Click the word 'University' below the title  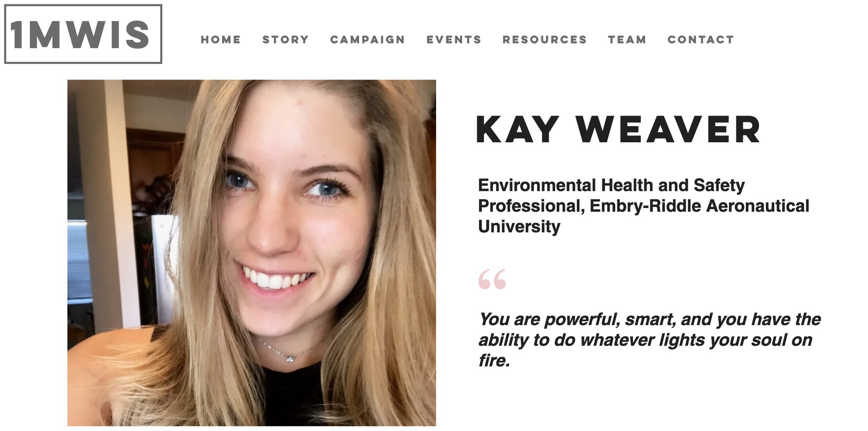click(x=519, y=227)
